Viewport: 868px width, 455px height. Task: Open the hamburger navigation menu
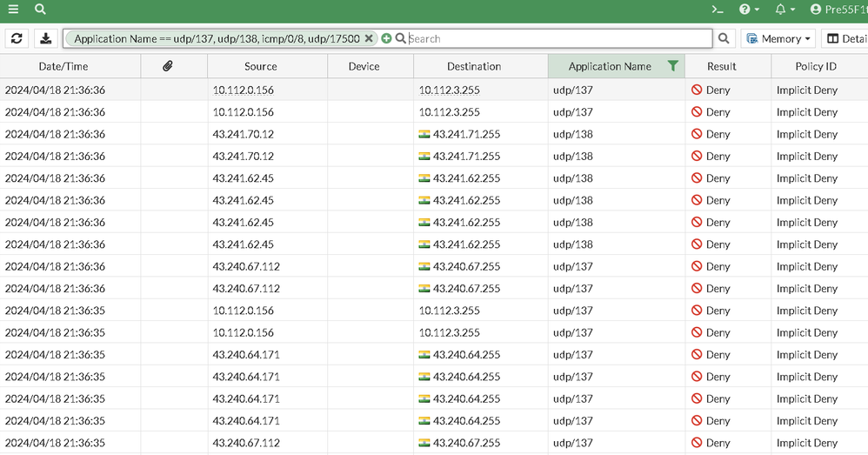[13, 10]
